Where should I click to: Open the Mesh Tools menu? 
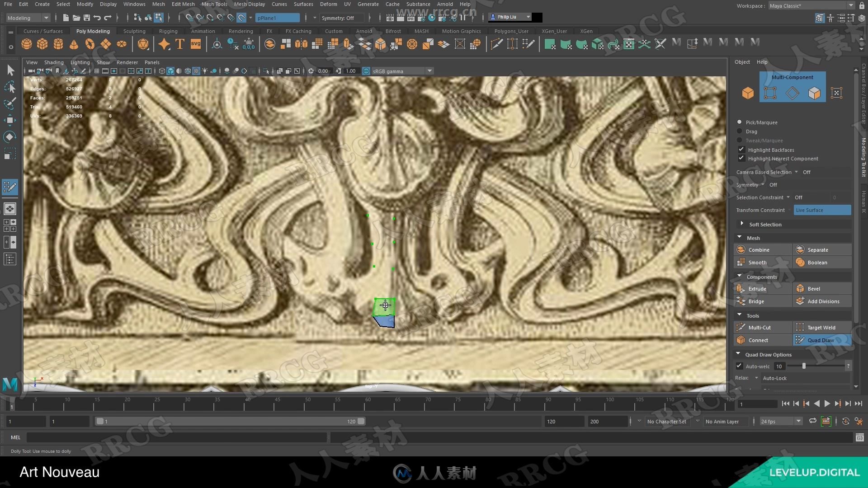pyautogui.click(x=214, y=4)
